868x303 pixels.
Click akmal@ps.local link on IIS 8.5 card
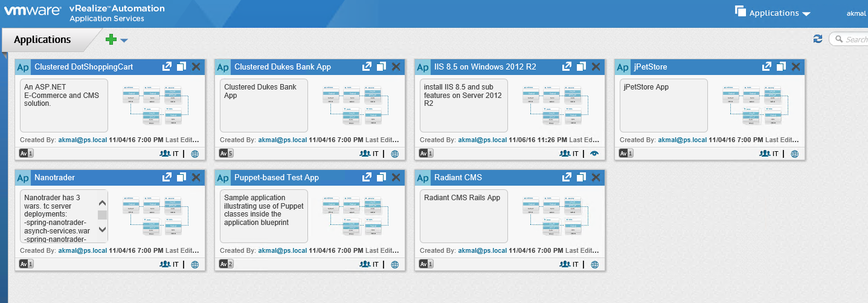[x=482, y=140]
